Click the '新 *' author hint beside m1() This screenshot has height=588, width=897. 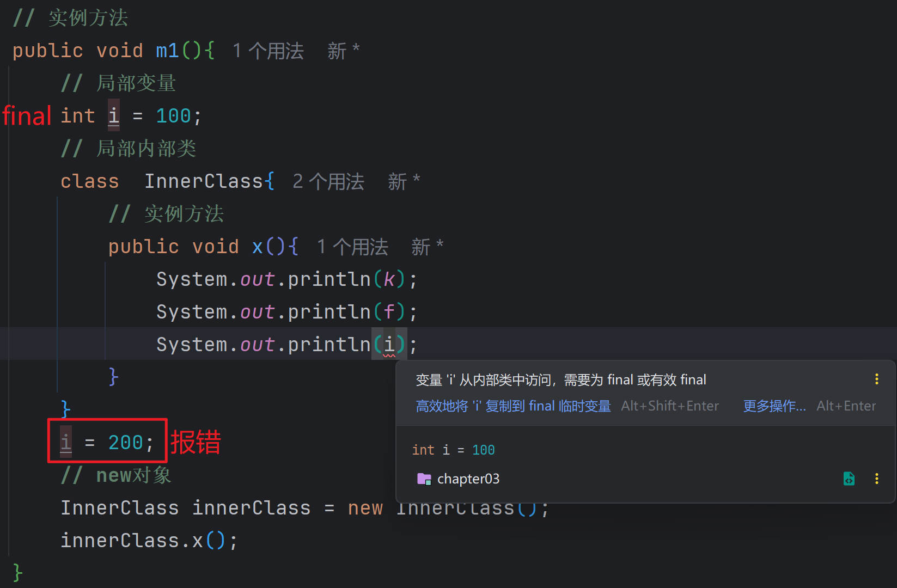(343, 51)
